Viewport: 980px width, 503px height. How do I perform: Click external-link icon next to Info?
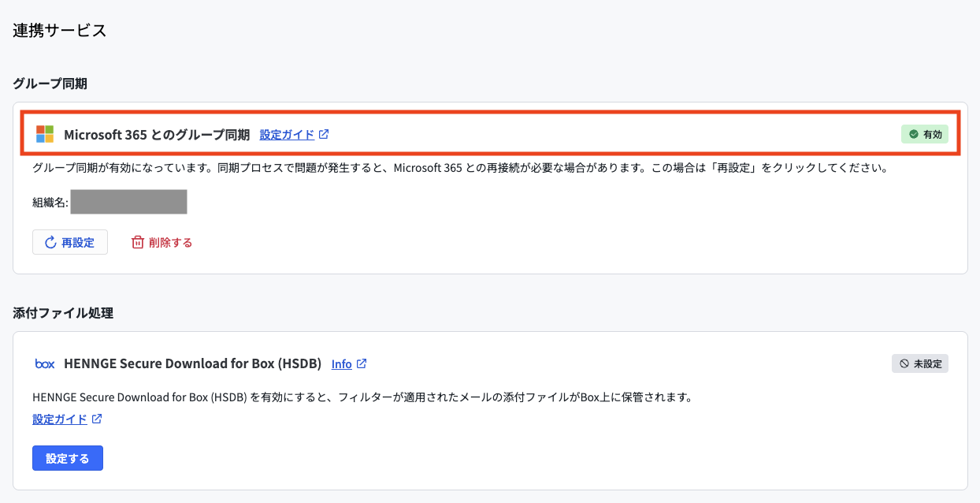click(362, 364)
